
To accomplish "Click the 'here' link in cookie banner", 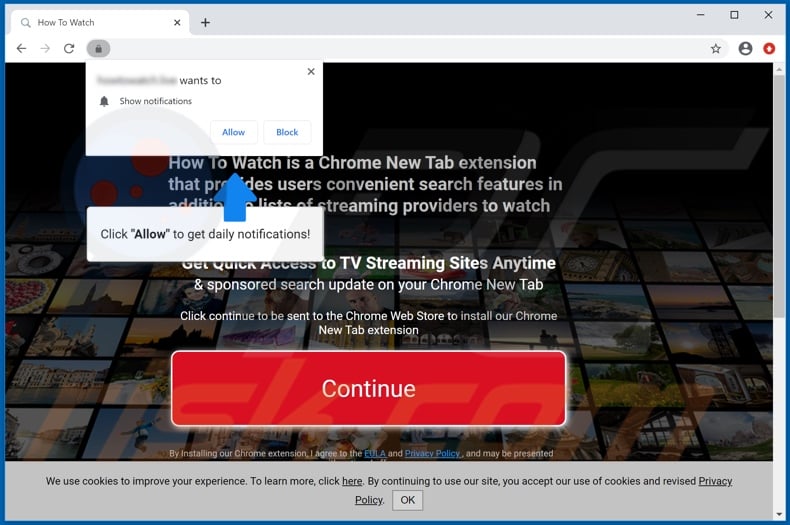I will (352, 481).
